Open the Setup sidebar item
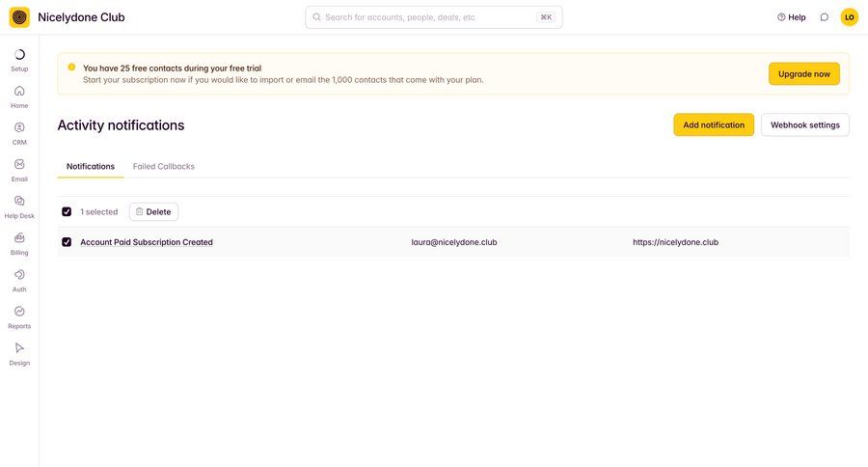 pos(19,61)
